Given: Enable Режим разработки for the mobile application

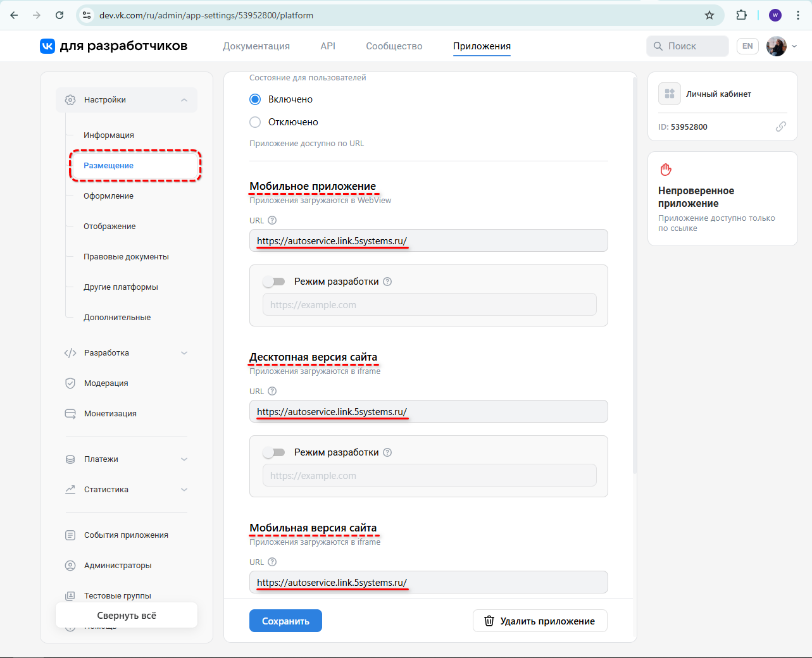Looking at the screenshot, I should coord(274,281).
